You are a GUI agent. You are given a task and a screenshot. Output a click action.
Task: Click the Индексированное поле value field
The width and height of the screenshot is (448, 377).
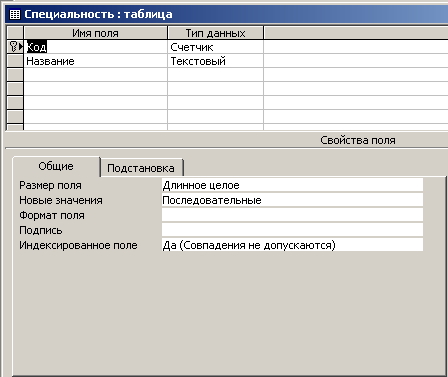(292, 245)
